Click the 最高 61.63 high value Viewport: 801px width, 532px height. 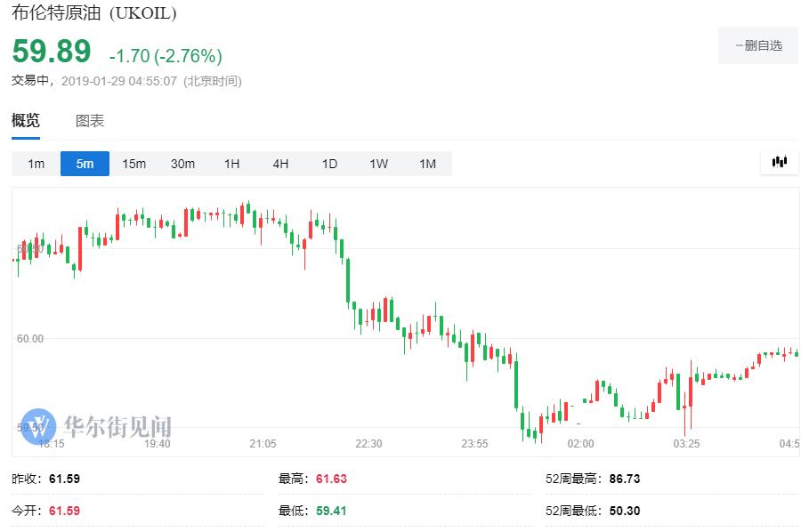[x=330, y=479]
